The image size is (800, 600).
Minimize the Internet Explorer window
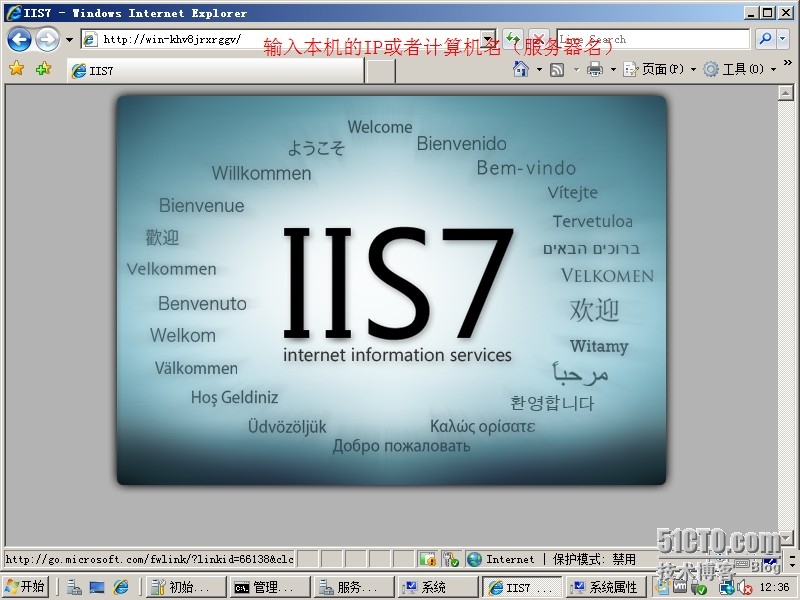click(750, 13)
